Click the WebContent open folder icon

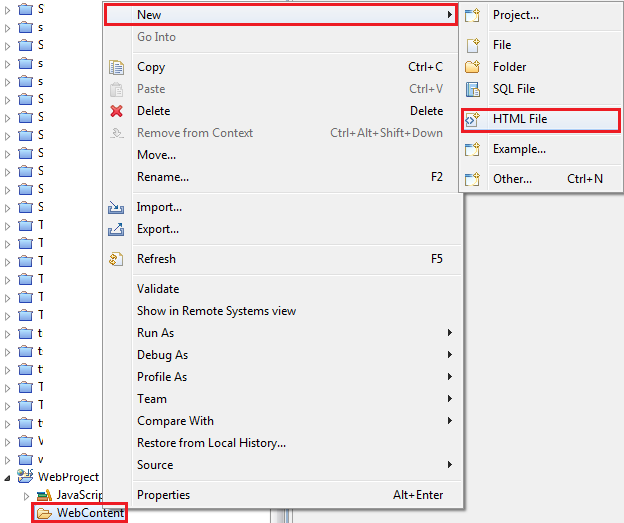(44, 513)
